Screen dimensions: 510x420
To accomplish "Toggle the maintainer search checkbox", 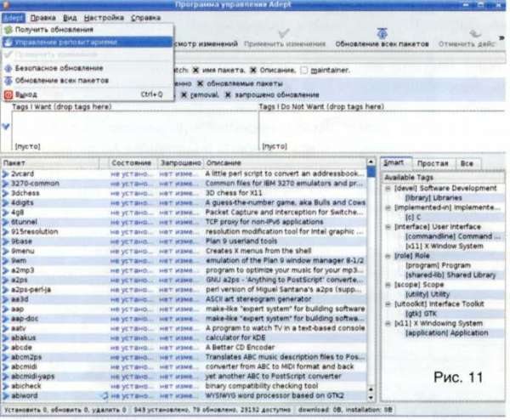I will pos(303,69).
